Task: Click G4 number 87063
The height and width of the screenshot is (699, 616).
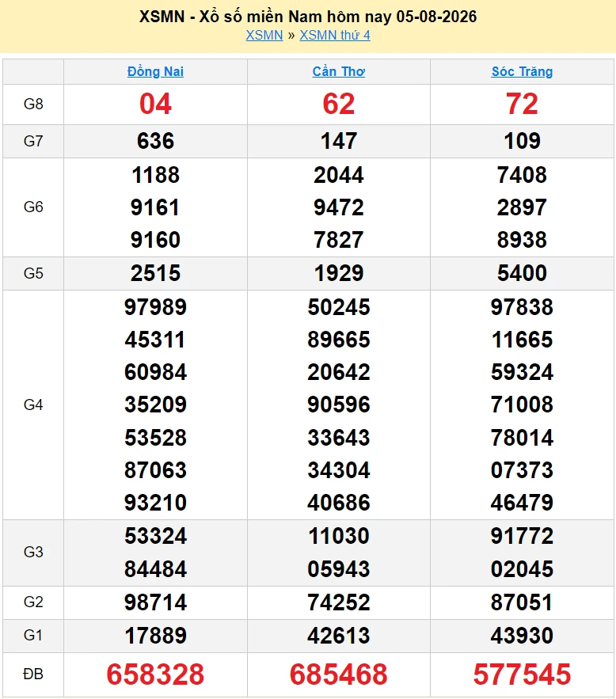Action: [155, 470]
